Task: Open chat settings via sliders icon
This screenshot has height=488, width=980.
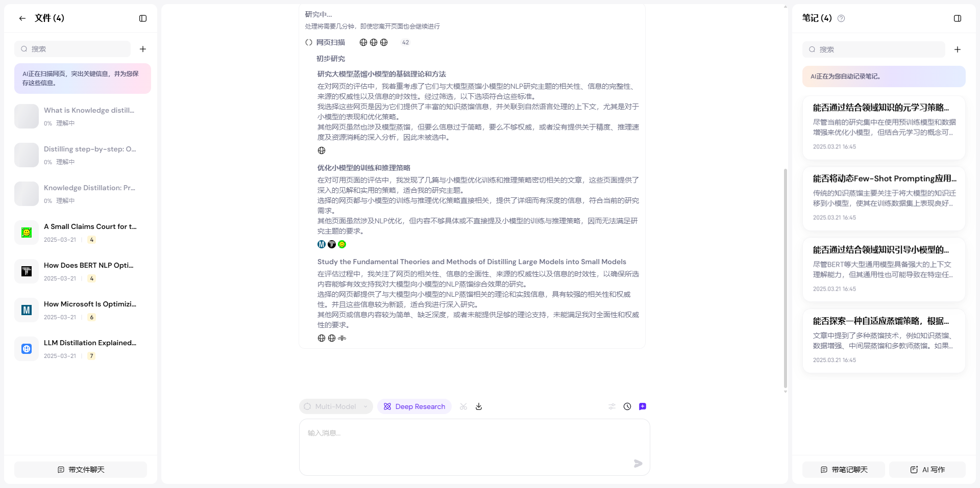Action: 612,406
